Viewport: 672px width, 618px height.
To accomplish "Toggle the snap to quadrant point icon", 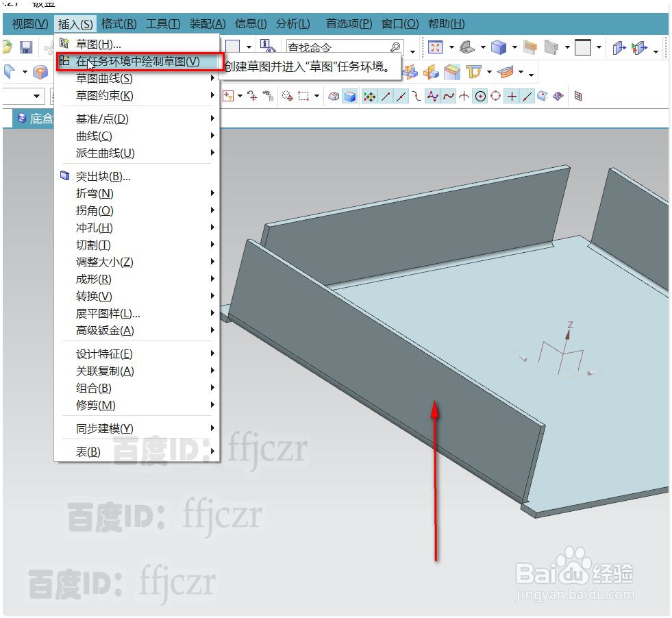I will coord(495,97).
